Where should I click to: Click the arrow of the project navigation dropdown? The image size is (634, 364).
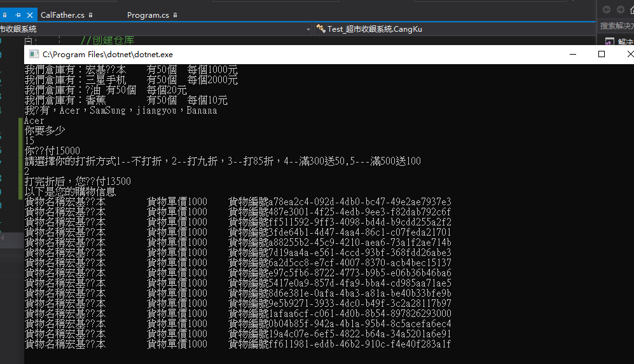[308, 29]
